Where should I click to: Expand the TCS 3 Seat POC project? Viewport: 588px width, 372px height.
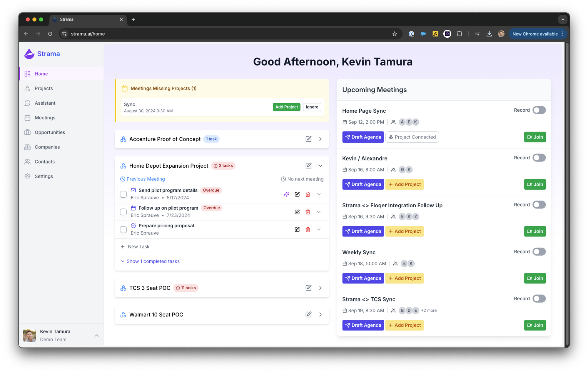pos(320,288)
